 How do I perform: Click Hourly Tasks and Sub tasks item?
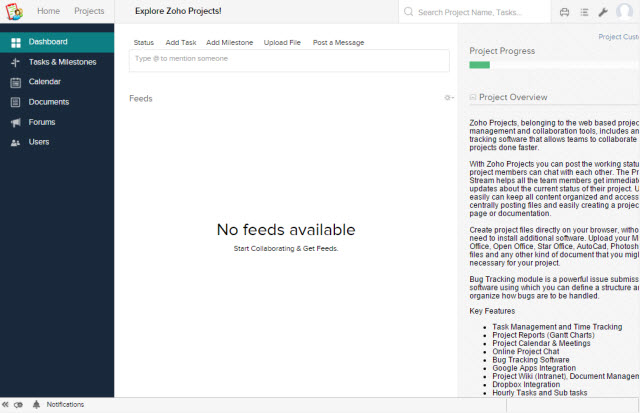pyautogui.click(x=540, y=393)
